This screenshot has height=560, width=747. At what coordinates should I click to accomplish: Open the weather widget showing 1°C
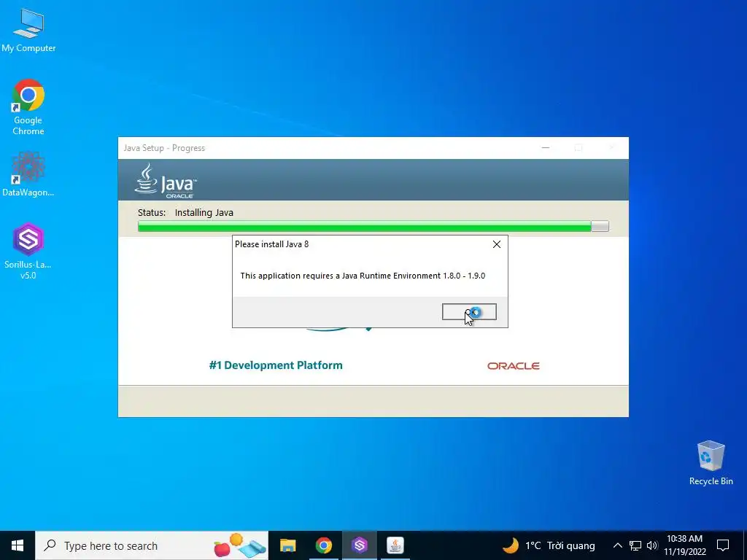[x=549, y=545]
